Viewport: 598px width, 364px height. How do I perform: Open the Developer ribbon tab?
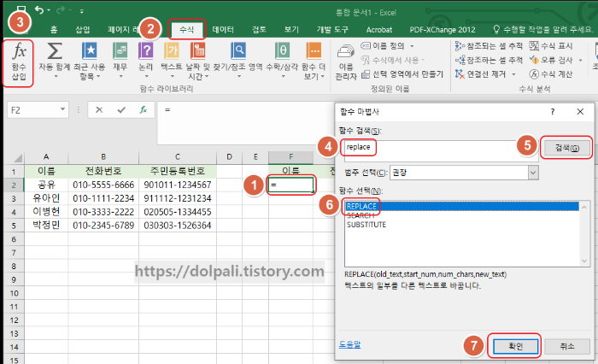332,29
